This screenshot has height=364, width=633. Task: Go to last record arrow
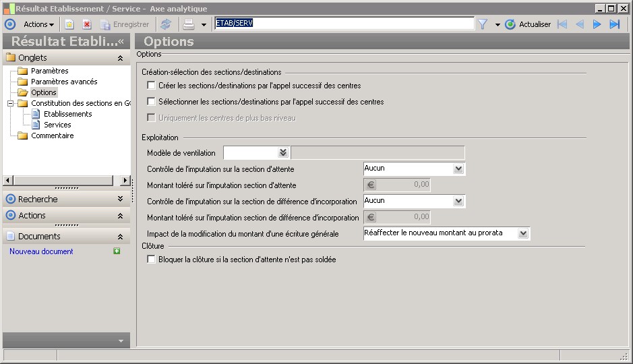tap(614, 24)
